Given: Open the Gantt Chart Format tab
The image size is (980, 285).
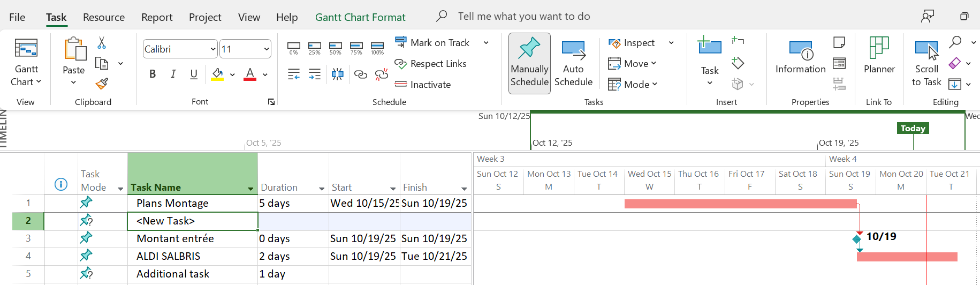Looking at the screenshot, I should (360, 17).
